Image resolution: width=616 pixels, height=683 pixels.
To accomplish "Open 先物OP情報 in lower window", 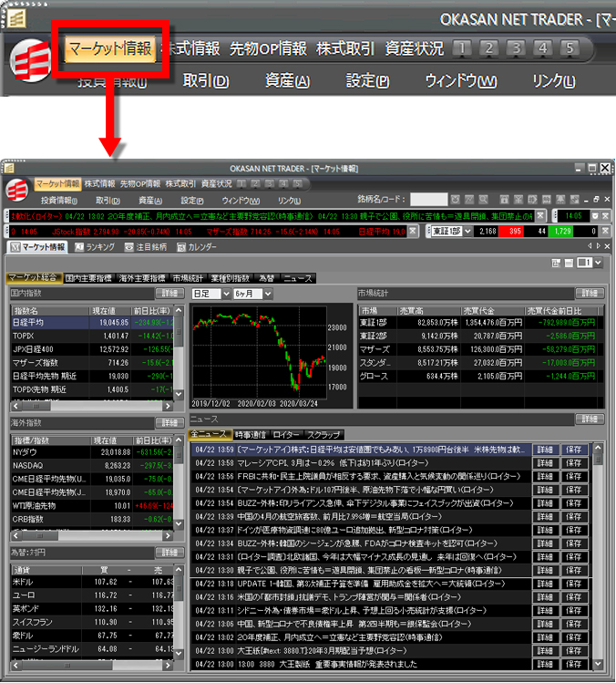I will coord(140,184).
